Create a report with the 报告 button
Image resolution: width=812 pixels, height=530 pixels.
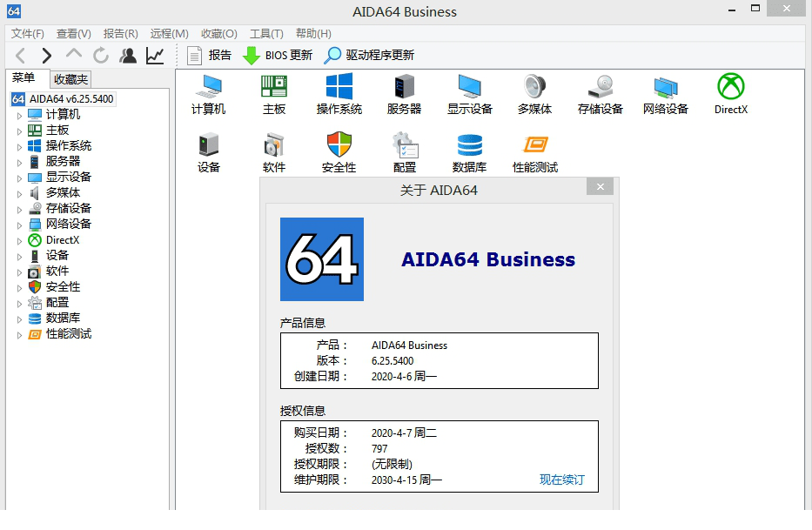207,54
